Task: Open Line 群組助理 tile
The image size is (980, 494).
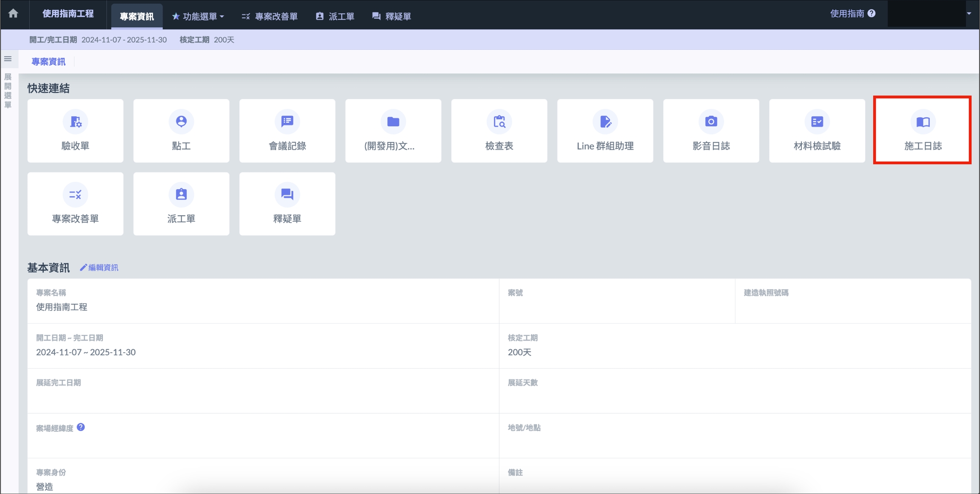Action: pyautogui.click(x=605, y=131)
